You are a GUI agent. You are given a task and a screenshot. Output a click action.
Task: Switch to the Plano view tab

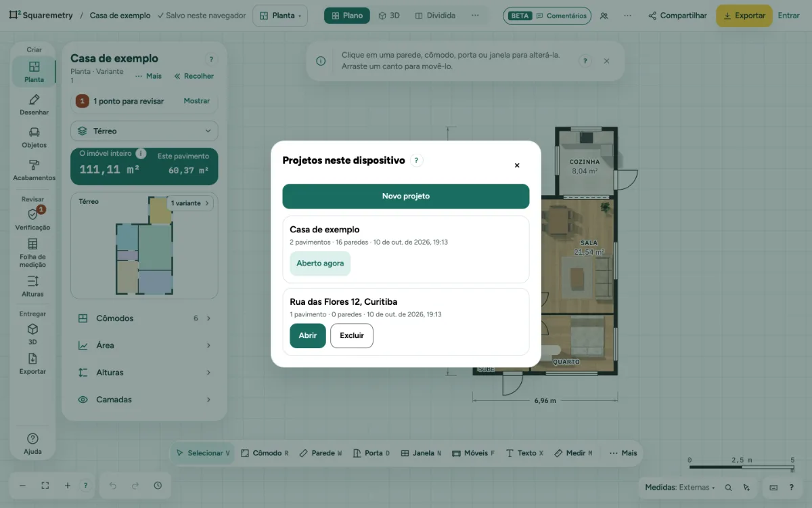click(x=347, y=16)
